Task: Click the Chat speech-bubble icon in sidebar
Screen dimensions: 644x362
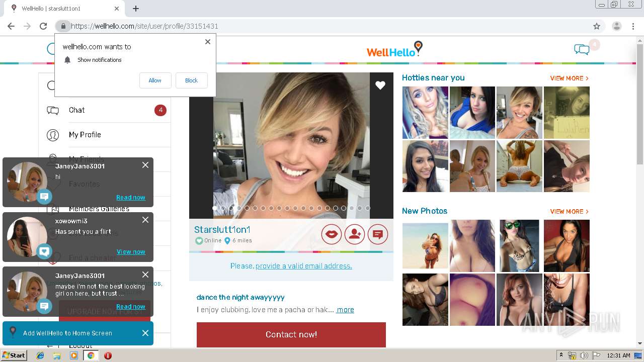Action: 53,111
